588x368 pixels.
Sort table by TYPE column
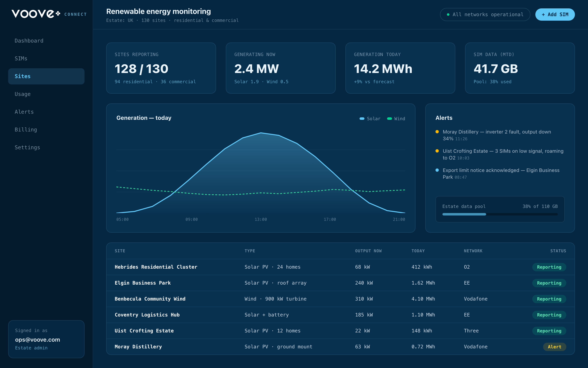pyautogui.click(x=250, y=251)
